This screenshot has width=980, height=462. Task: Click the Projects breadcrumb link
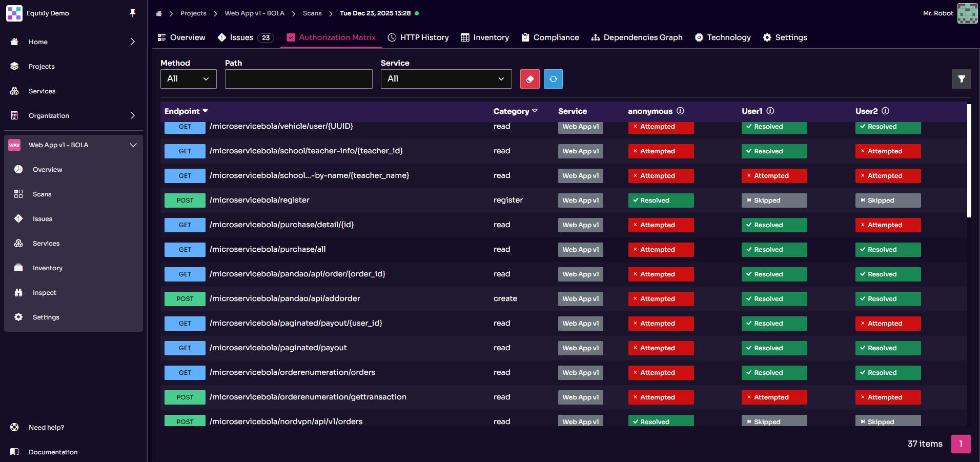point(193,13)
